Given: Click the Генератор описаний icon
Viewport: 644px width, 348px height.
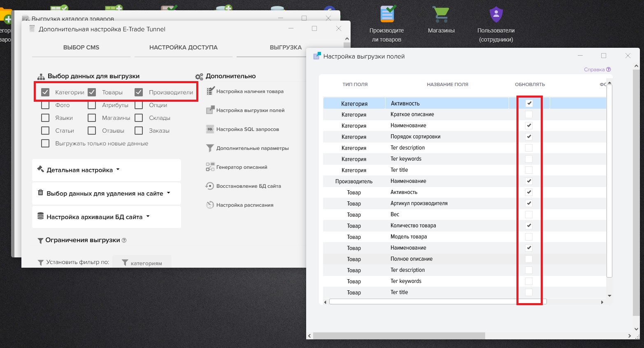Looking at the screenshot, I should pos(210,167).
